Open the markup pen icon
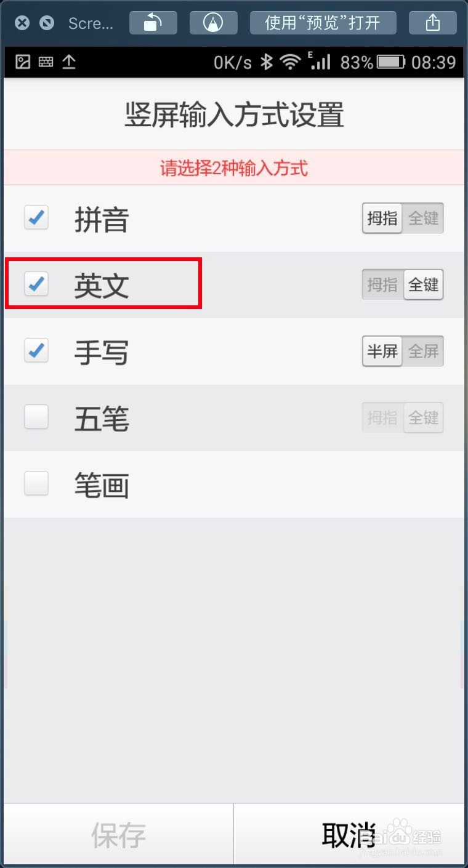This screenshot has height=868, width=468. pos(213,23)
